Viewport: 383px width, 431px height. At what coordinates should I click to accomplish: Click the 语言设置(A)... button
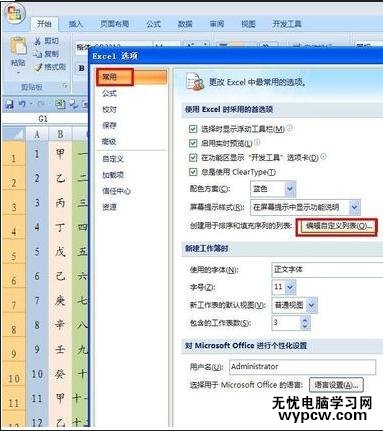[336, 385]
